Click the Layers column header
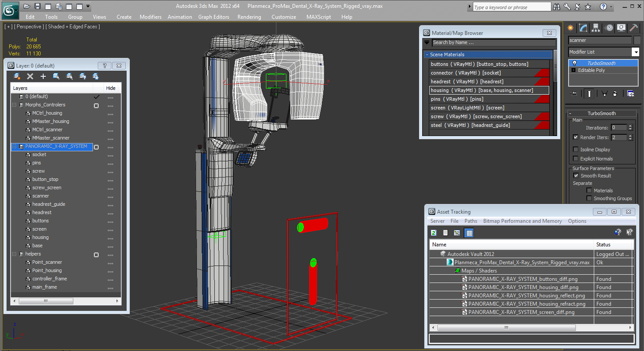 click(x=52, y=88)
